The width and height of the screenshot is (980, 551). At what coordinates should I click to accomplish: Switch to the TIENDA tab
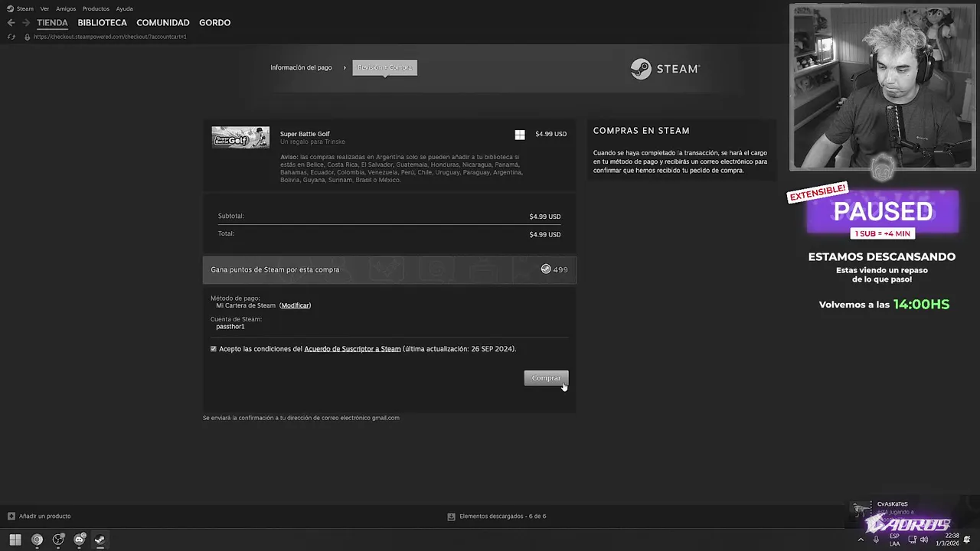click(52, 23)
